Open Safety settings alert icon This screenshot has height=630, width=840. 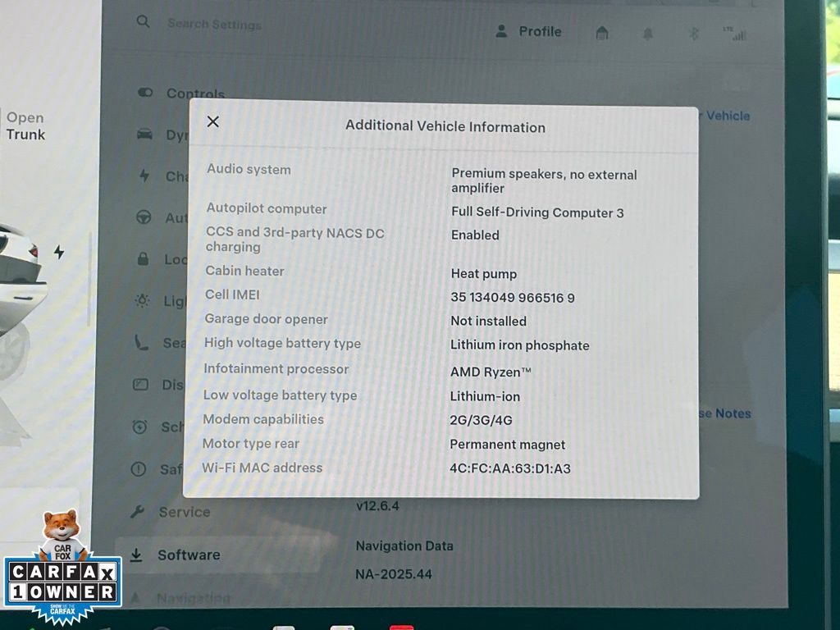coord(139,469)
